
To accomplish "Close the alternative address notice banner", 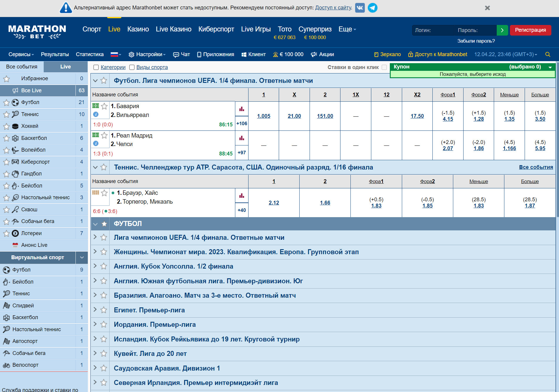I will coord(487,8).
